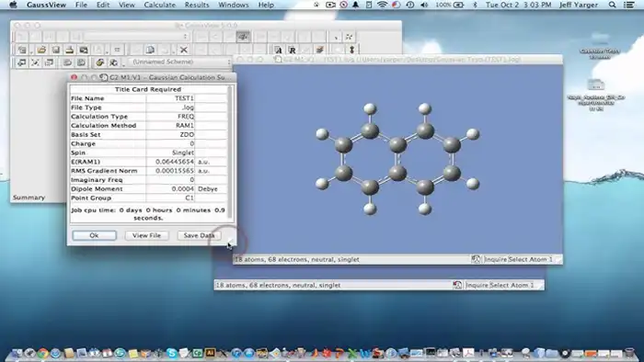644x362 pixels.
Task: Click the Save floppy disk toolbar icon
Action: coord(55,50)
